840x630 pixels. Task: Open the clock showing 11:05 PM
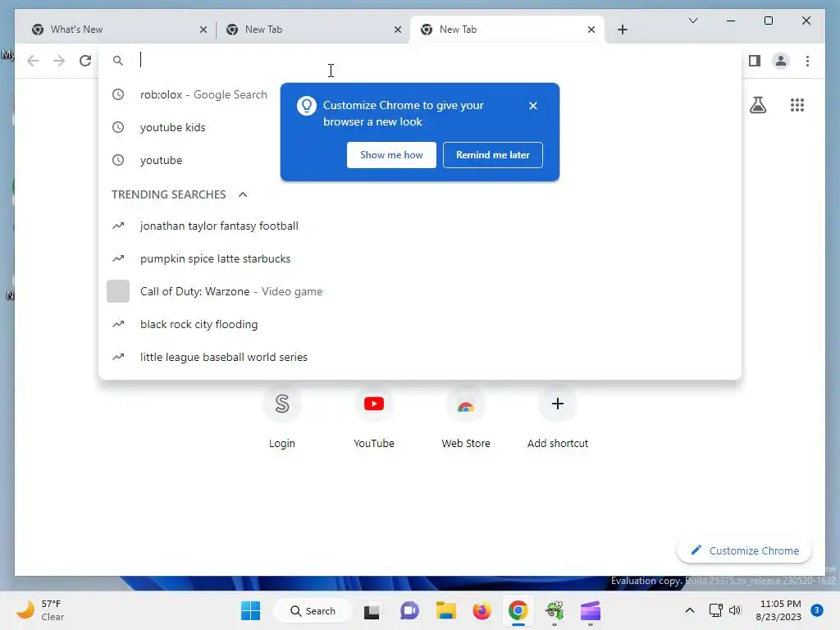coord(780,610)
